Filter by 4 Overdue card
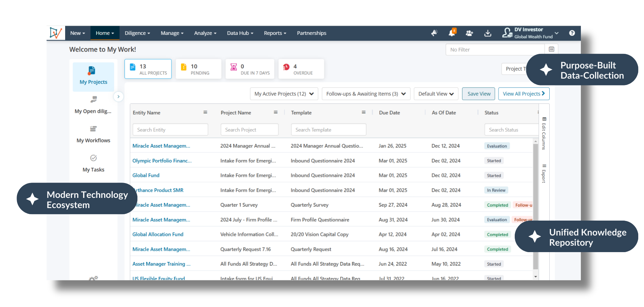This screenshot has width=644, height=307. (x=301, y=69)
